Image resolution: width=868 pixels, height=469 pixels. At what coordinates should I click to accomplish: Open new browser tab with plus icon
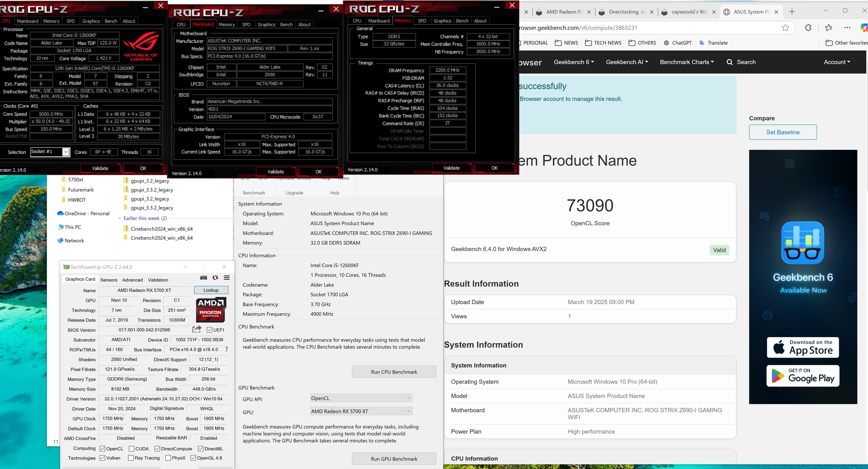coord(792,12)
